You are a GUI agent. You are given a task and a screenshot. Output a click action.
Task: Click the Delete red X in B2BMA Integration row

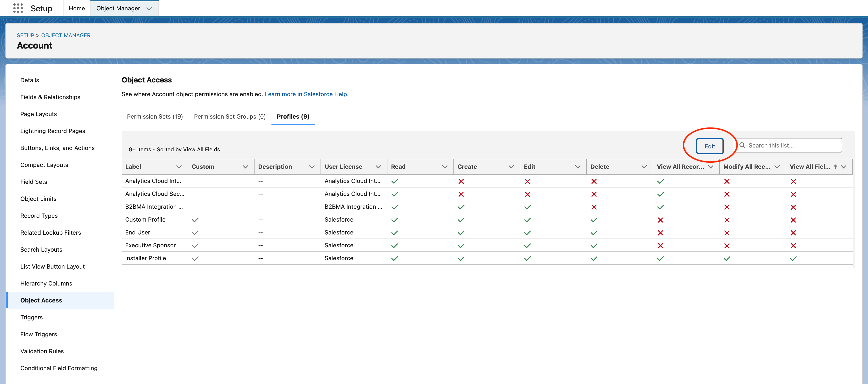pos(594,207)
